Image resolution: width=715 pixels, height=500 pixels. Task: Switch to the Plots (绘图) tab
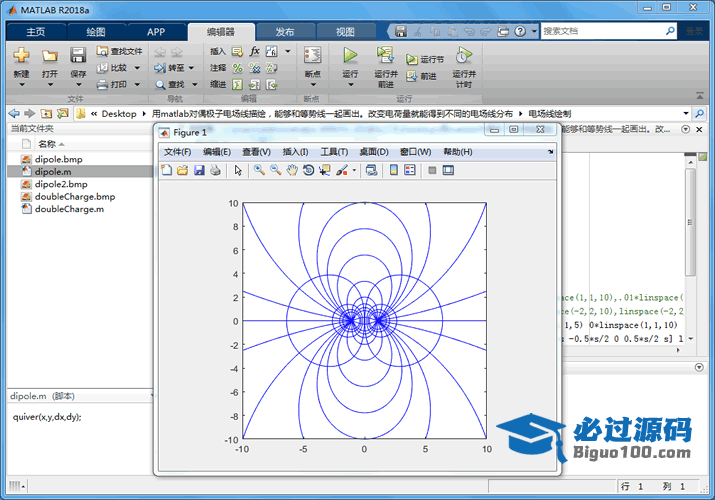96,32
